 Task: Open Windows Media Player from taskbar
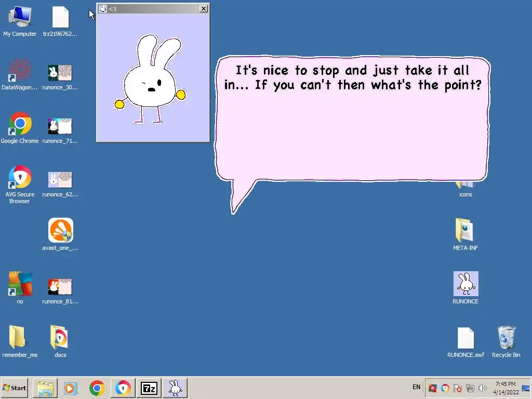(x=71, y=388)
